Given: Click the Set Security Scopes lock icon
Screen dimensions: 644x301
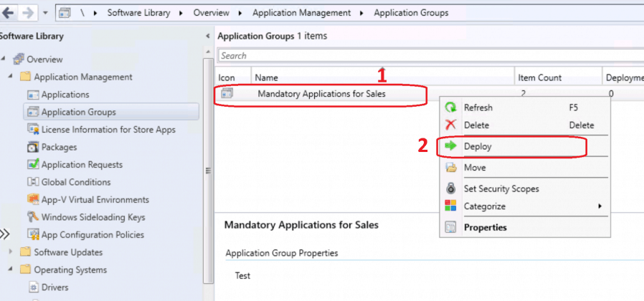Looking at the screenshot, I should coord(451,188).
